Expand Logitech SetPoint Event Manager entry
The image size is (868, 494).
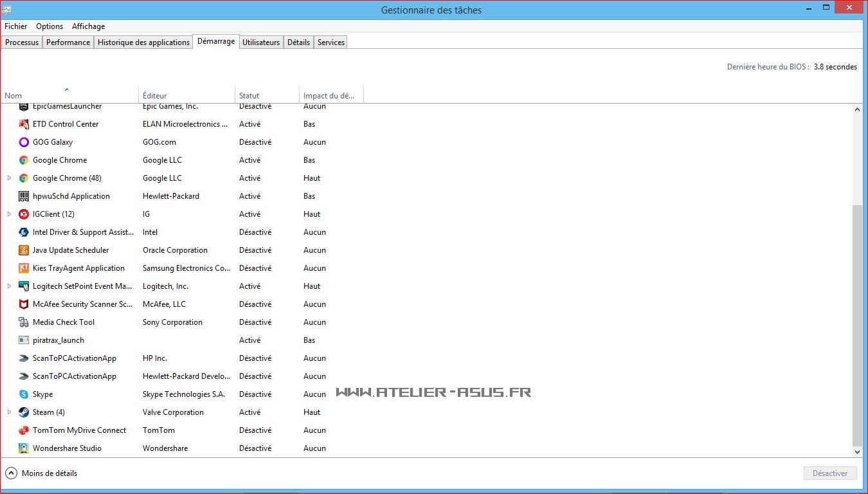point(9,286)
